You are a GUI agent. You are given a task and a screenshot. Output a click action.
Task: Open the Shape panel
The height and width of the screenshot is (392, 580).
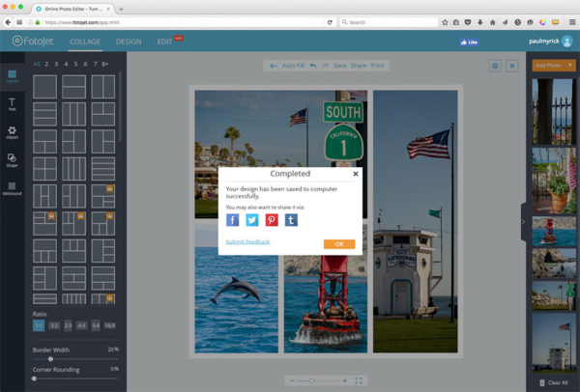coord(12,160)
